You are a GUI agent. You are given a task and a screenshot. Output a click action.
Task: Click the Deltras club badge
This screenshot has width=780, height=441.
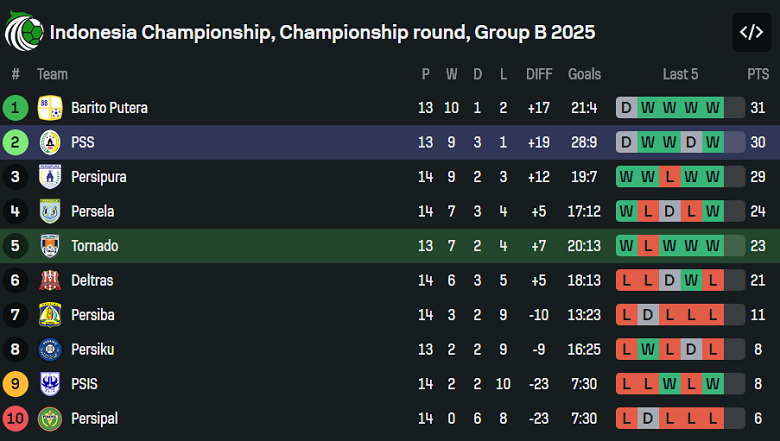[50, 280]
